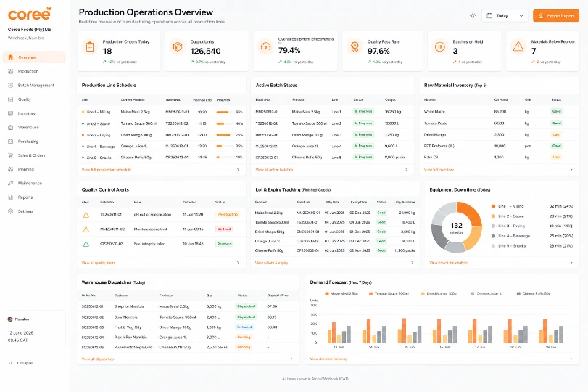Click Line 4 – Beverage color swatch in downtime legend
This screenshot has width=588, height=392.
point(494,236)
